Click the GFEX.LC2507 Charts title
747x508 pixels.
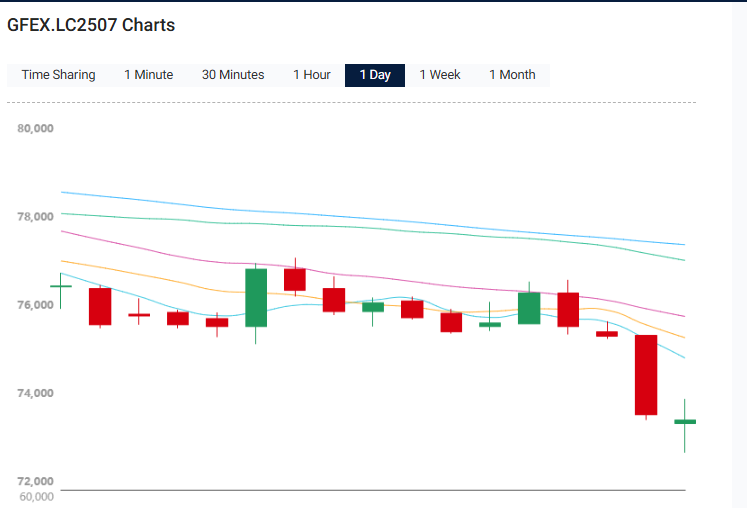coord(91,26)
